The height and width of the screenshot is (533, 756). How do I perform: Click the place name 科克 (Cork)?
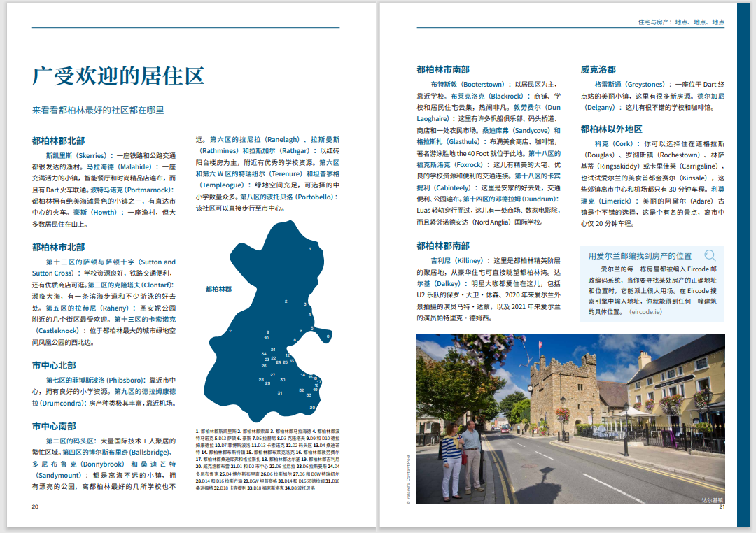coord(615,143)
